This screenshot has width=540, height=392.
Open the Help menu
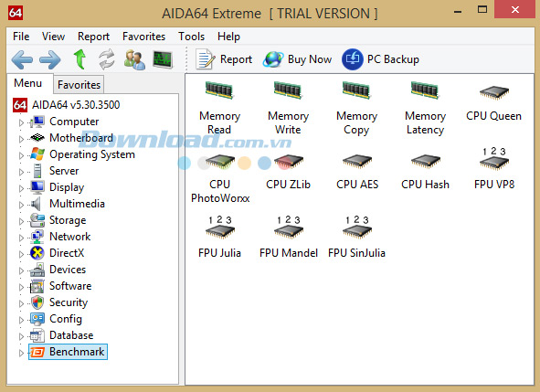tap(228, 37)
